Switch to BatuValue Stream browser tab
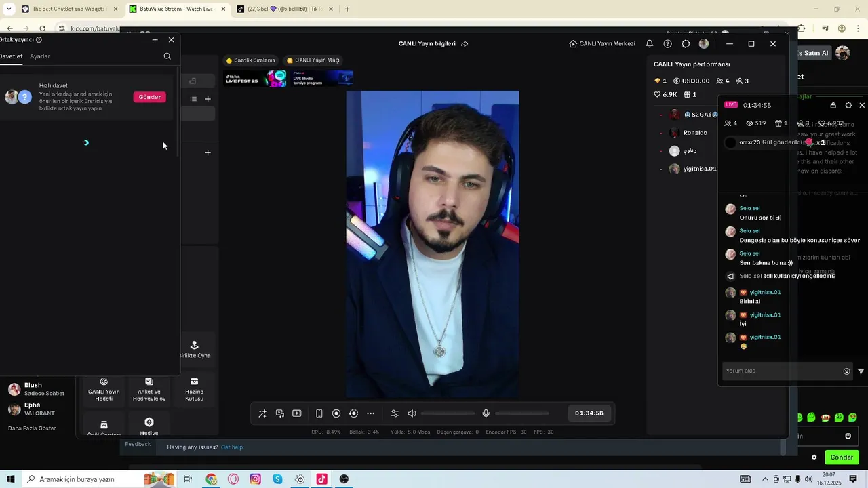The width and height of the screenshot is (868, 488). point(176,9)
